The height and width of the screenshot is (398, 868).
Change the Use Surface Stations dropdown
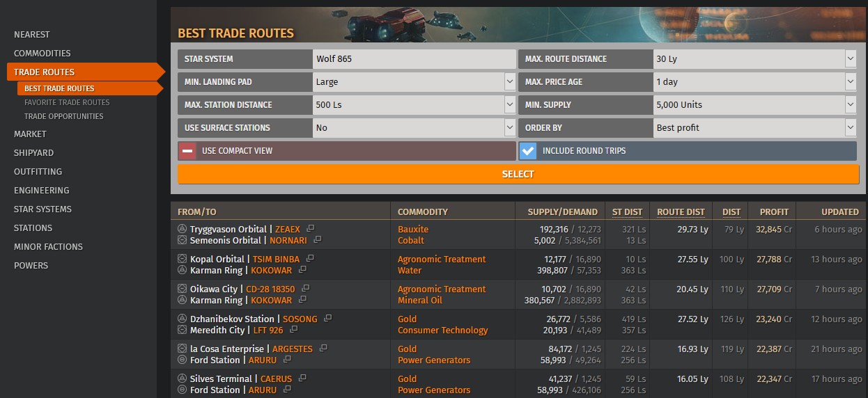(414, 128)
